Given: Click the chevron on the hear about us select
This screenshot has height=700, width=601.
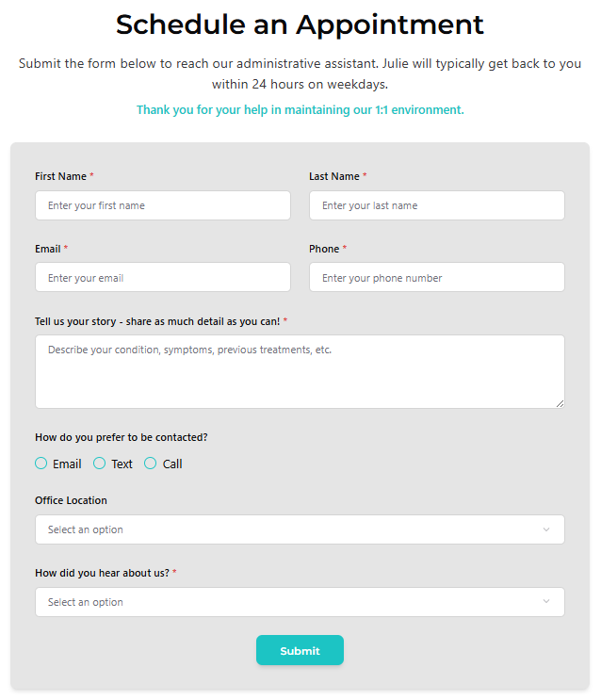Looking at the screenshot, I should (x=546, y=601).
